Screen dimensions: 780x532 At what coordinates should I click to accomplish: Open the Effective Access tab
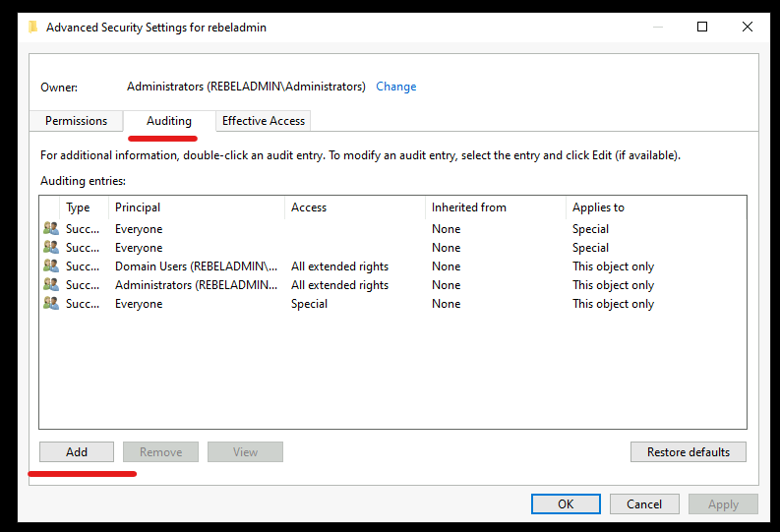[264, 121]
